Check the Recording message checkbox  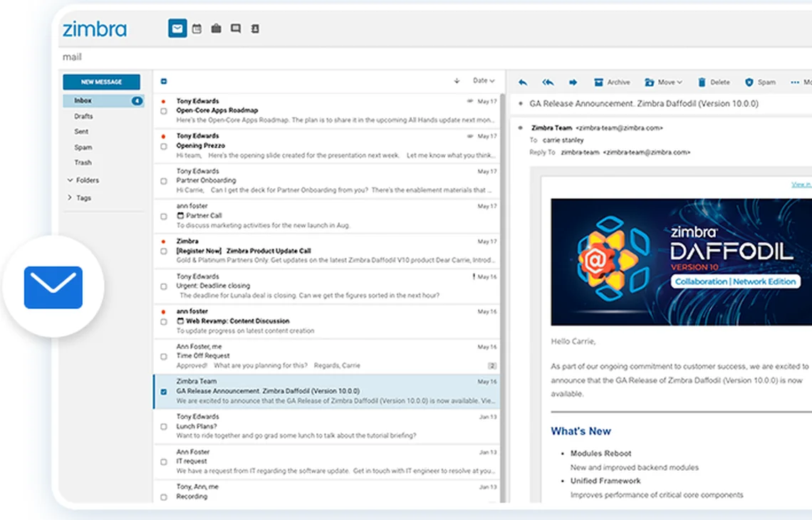164,496
